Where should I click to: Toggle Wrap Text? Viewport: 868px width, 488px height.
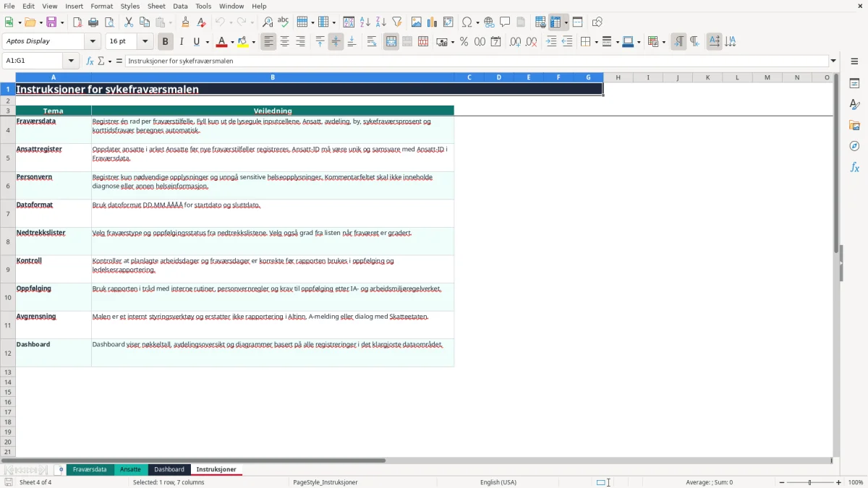coord(371,42)
